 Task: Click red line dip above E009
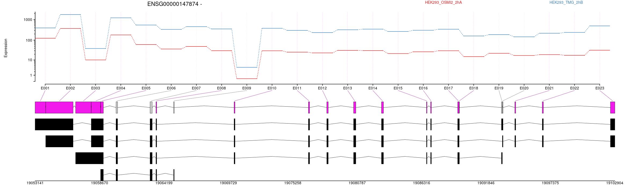(x=247, y=79)
